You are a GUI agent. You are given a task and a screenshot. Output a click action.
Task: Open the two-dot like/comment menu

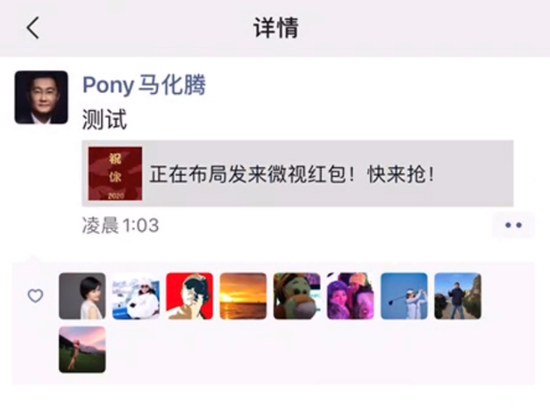pyautogui.click(x=514, y=225)
